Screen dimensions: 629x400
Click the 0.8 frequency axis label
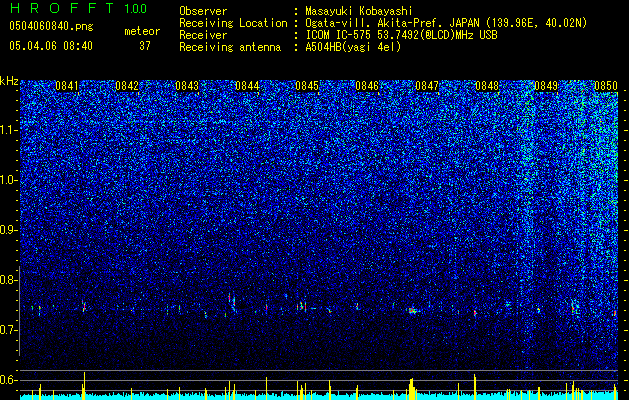click(9, 280)
